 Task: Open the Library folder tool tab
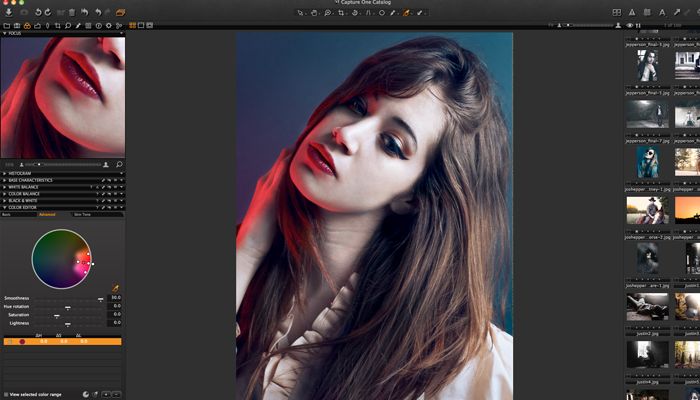point(7,26)
